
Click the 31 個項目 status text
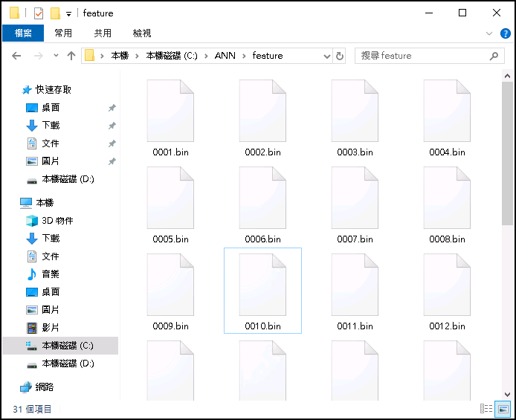pos(32,409)
